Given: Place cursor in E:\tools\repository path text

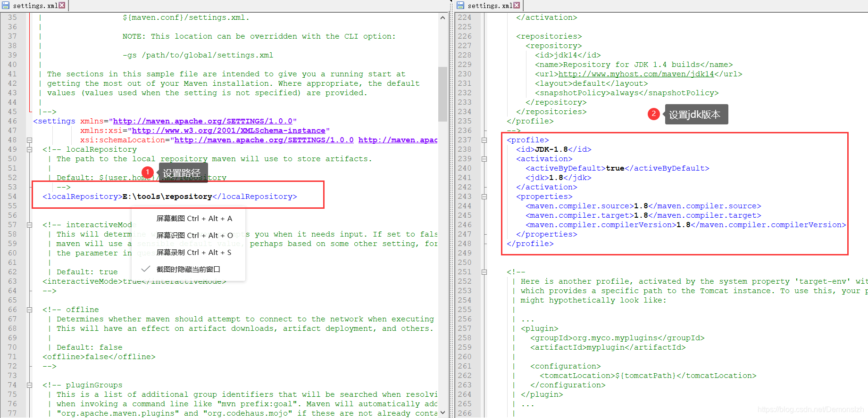Looking at the screenshot, I should 167,197.
